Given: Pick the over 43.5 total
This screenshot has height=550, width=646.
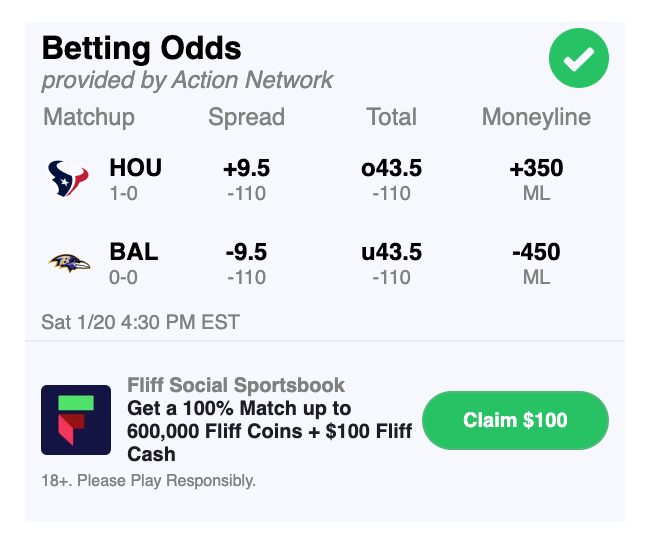Looking at the screenshot, I should (x=391, y=179).
